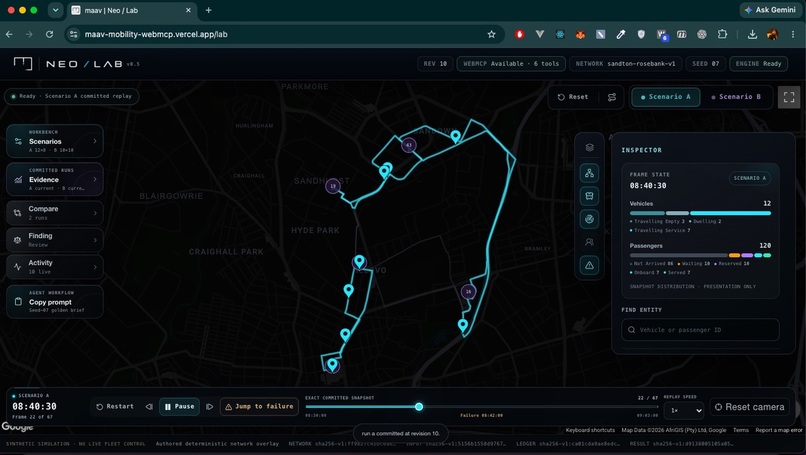Image resolution: width=806 pixels, height=455 pixels.
Task: Click the Passengers distribution bar
Action: coord(700,255)
